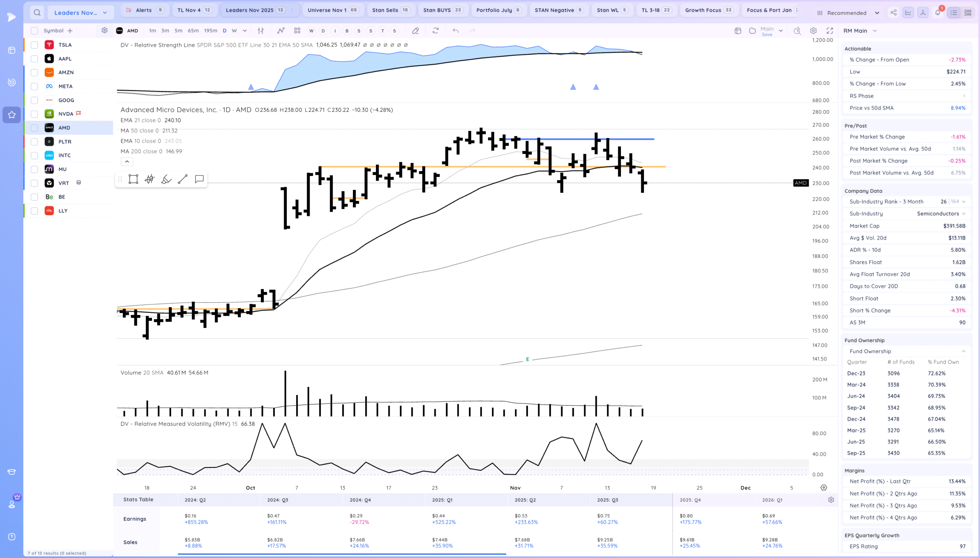Switch to the Stan BUYS tab
This screenshot has height=558, width=980.
[x=443, y=10]
